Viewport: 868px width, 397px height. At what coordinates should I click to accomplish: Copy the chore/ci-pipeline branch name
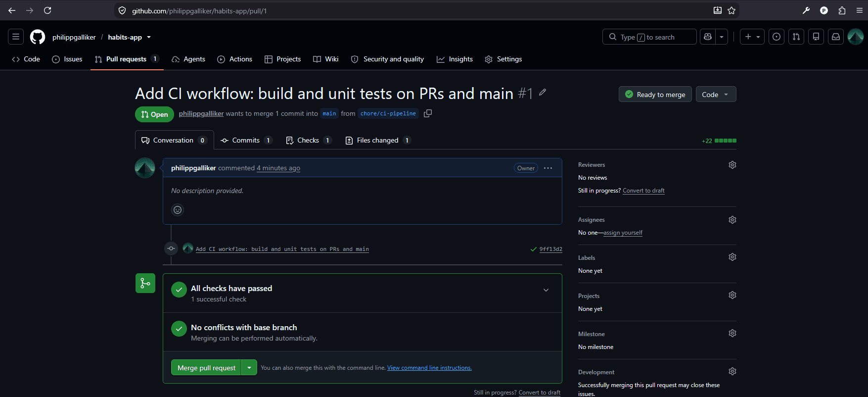tap(428, 113)
